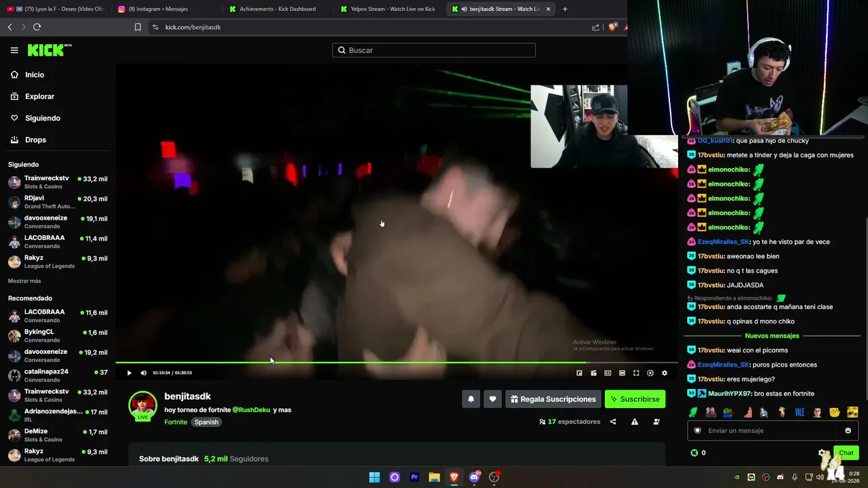Go to Inicio in the sidebar
The height and width of the screenshot is (488, 868).
(35, 75)
